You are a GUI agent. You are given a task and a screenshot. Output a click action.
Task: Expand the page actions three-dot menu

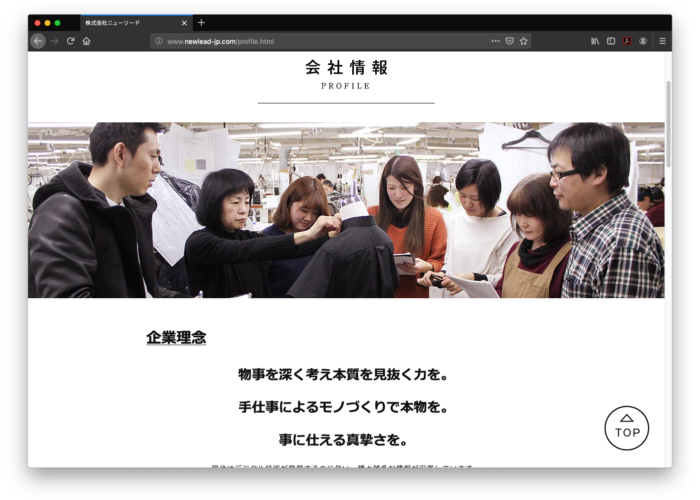tap(495, 41)
